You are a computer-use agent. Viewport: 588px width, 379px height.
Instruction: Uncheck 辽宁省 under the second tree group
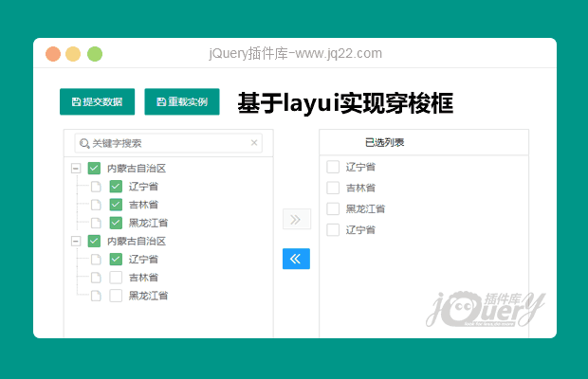[x=116, y=259]
